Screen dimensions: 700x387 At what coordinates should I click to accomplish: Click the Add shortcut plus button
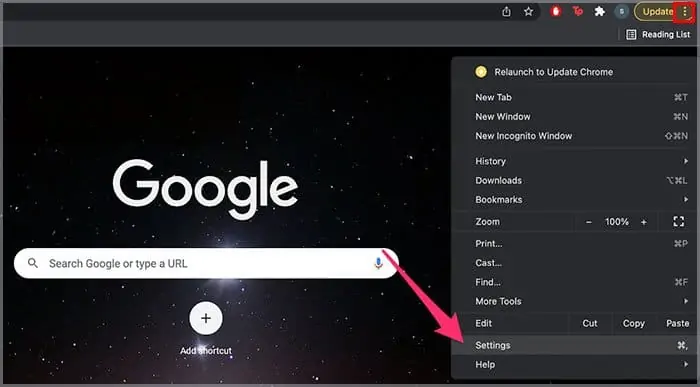point(206,318)
